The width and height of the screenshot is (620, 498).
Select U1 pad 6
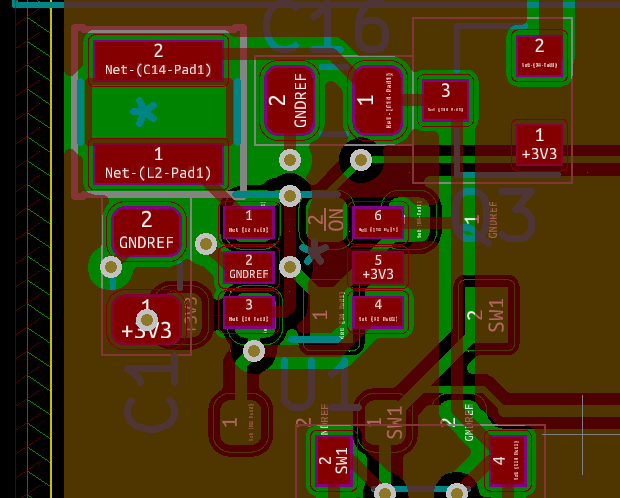[378, 222]
